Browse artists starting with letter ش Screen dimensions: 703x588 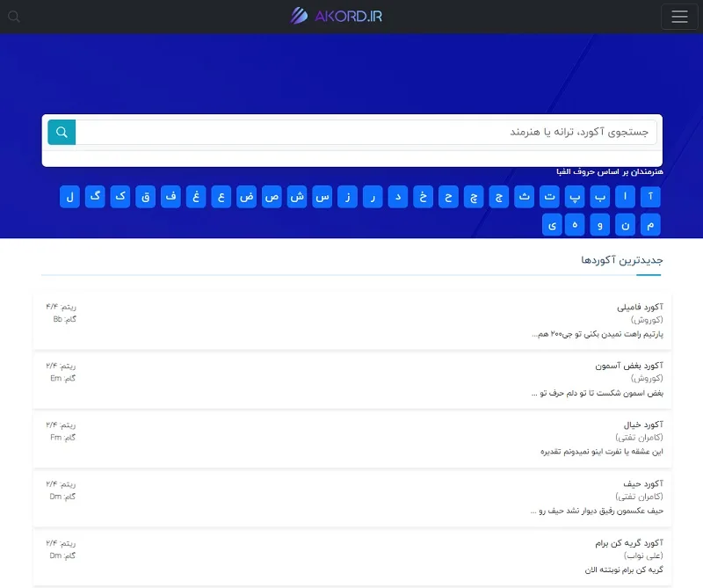(x=297, y=197)
